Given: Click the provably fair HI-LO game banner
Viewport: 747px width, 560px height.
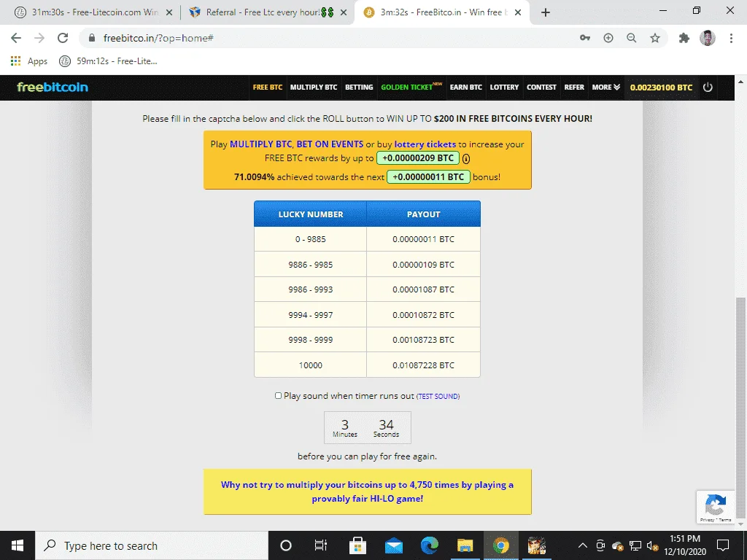Looking at the screenshot, I should point(368,491).
